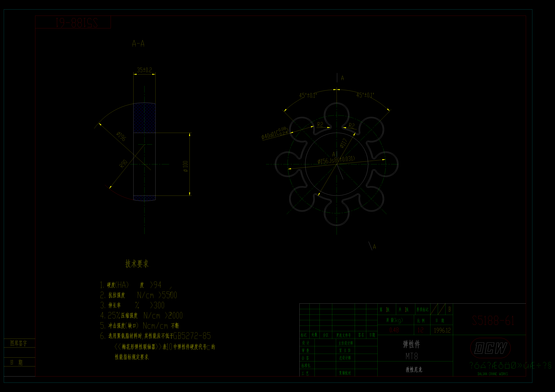Click the 复制校对 label
The image size is (555, 392).
pyautogui.click(x=345, y=373)
